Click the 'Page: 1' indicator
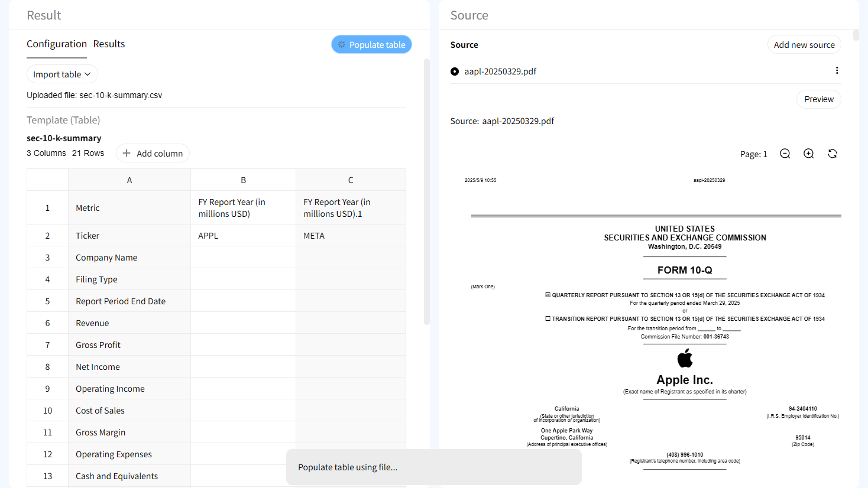The image size is (868, 488). (x=754, y=154)
